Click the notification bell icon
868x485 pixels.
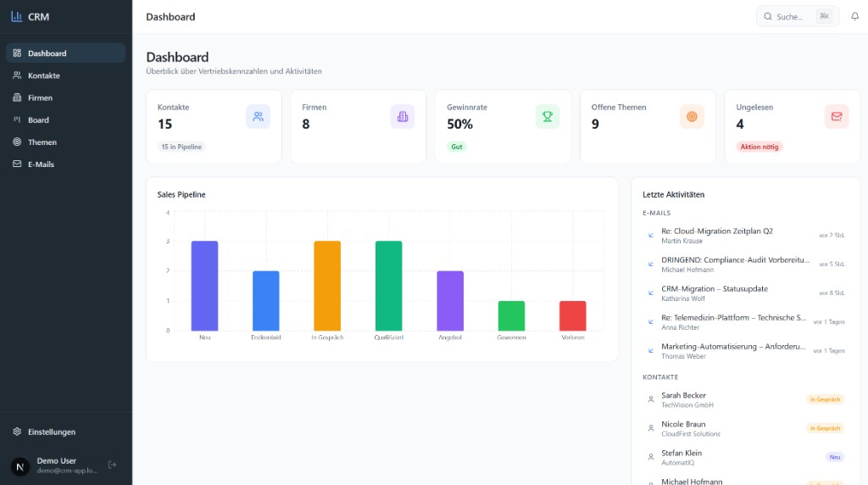pos(854,16)
